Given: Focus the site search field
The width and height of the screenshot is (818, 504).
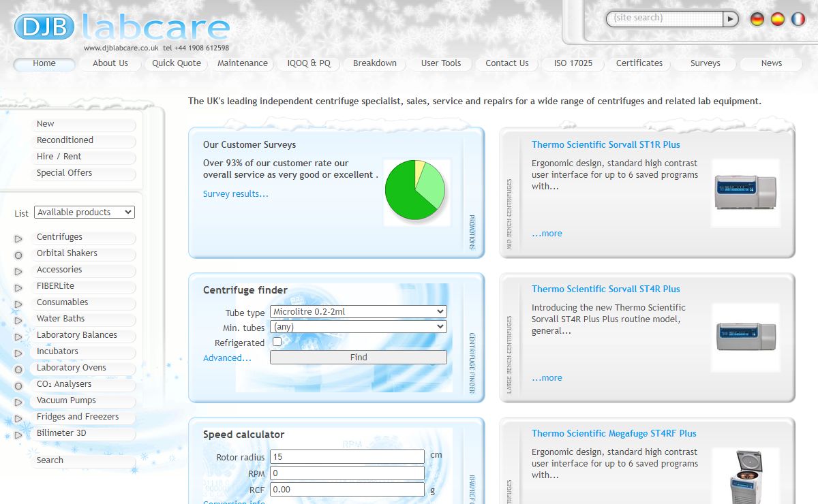Looking at the screenshot, I should 665,18.
